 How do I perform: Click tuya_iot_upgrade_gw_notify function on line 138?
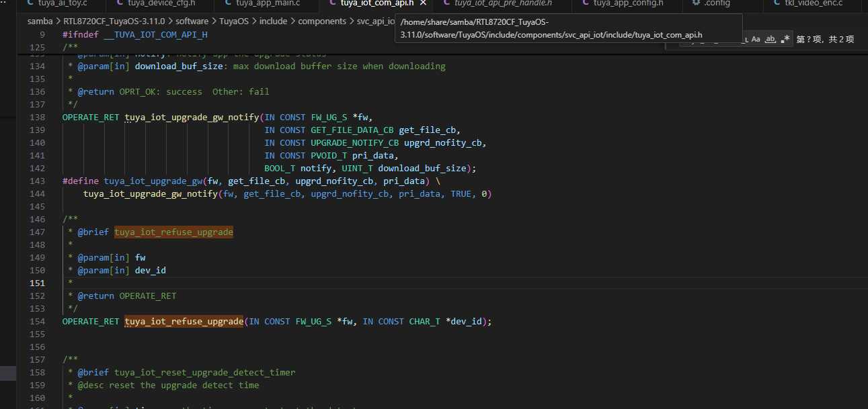click(192, 118)
